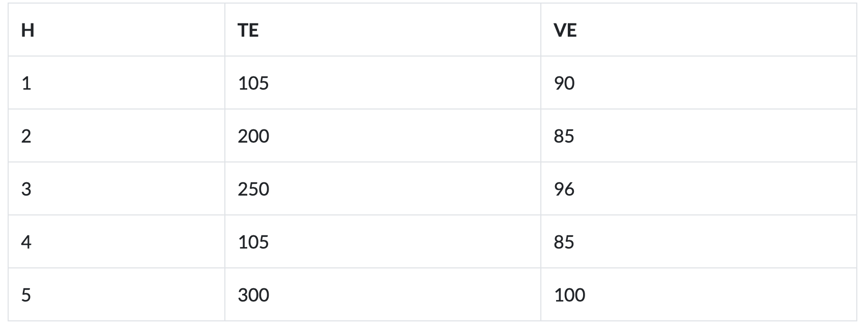This screenshot has height=328, width=868.
Task: Click the H cell containing 4
Action: click(x=26, y=242)
